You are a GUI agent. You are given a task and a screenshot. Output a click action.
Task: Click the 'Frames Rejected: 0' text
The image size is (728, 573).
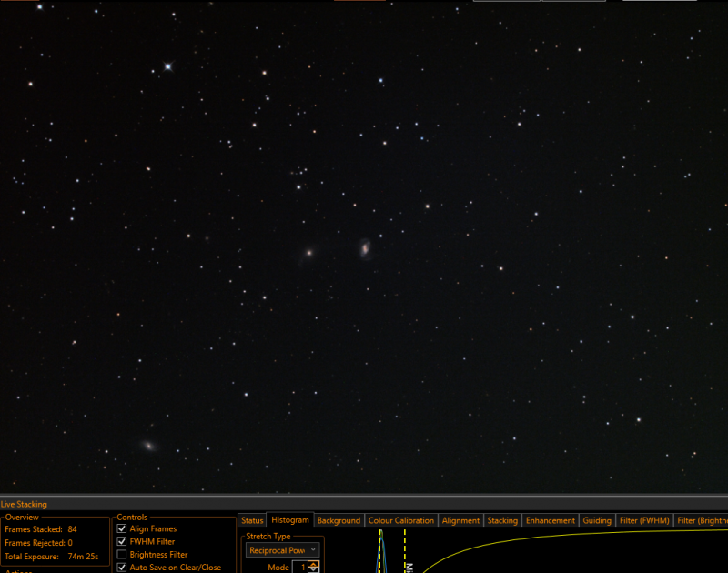[38, 542]
